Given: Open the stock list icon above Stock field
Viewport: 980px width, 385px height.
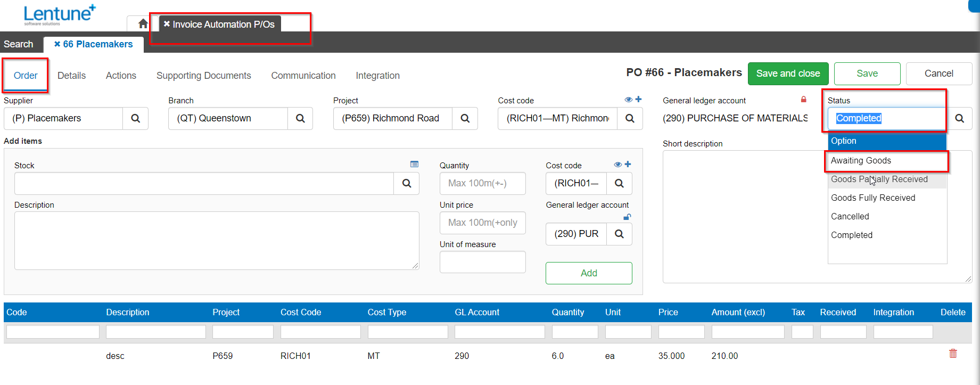Looking at the screenshot, I should click(414, 165).
